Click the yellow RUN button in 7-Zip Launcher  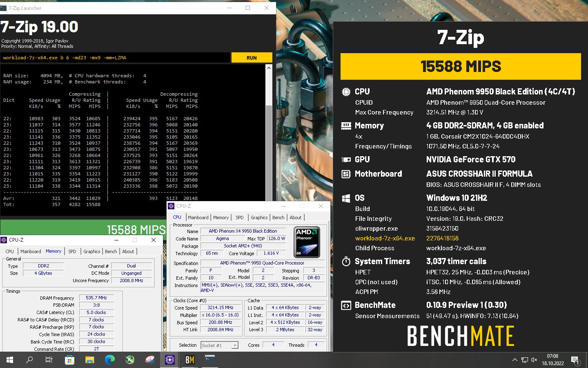(x=252, y=58)
